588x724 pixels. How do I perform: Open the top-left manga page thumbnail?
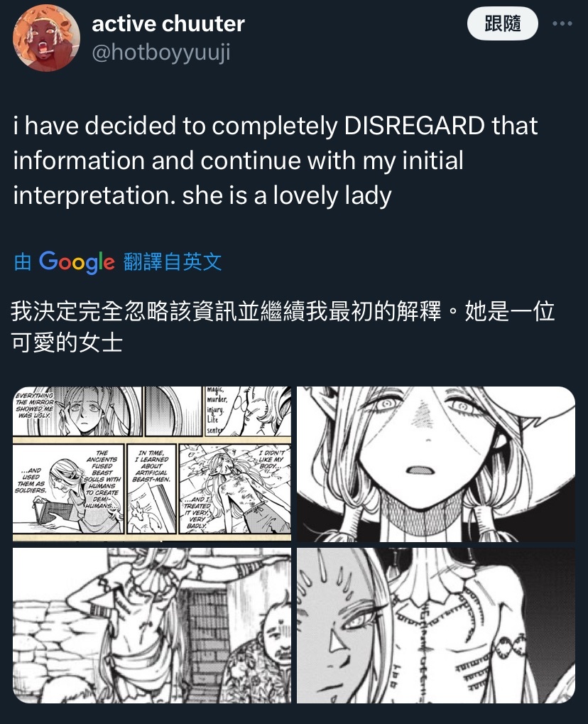click(x=152, y=463)
